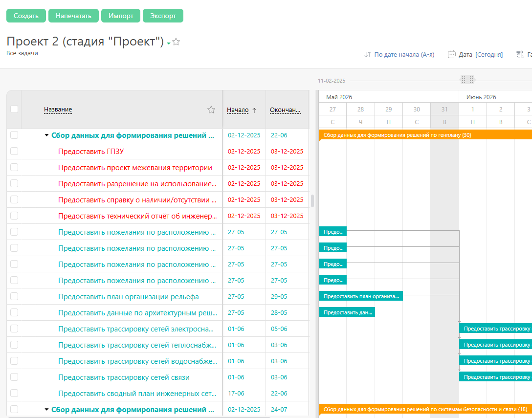Star the project title as favorite
This screenshot has width=532, height=418.
(x=176, y=42)
